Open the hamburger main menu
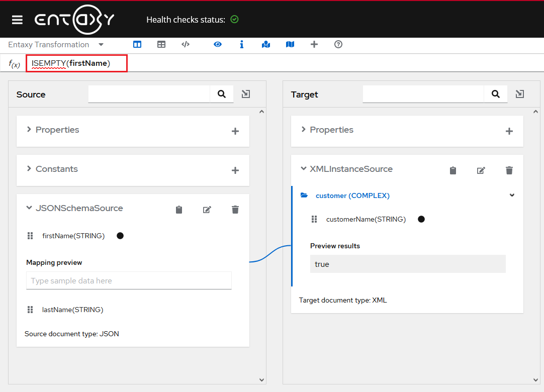Viewport: 544px width, 392px height. coord(17,20)
